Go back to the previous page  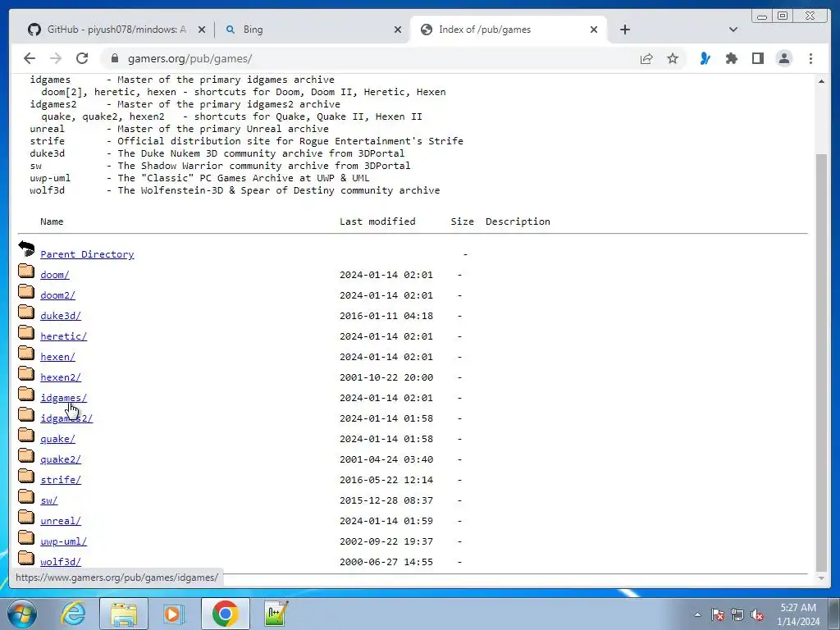coord(30,58)
